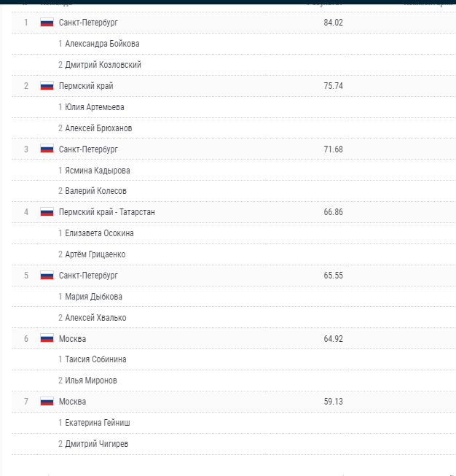Click the result value 59.13
The height and width of the screenshot is (476, 456).
coord(333,402)
